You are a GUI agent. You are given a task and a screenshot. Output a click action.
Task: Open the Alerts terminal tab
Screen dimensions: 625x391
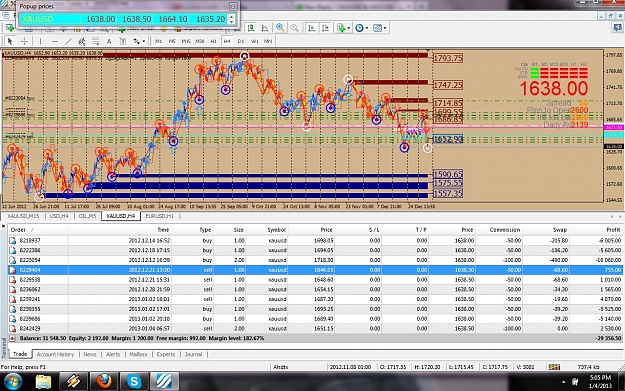[113, 354]
